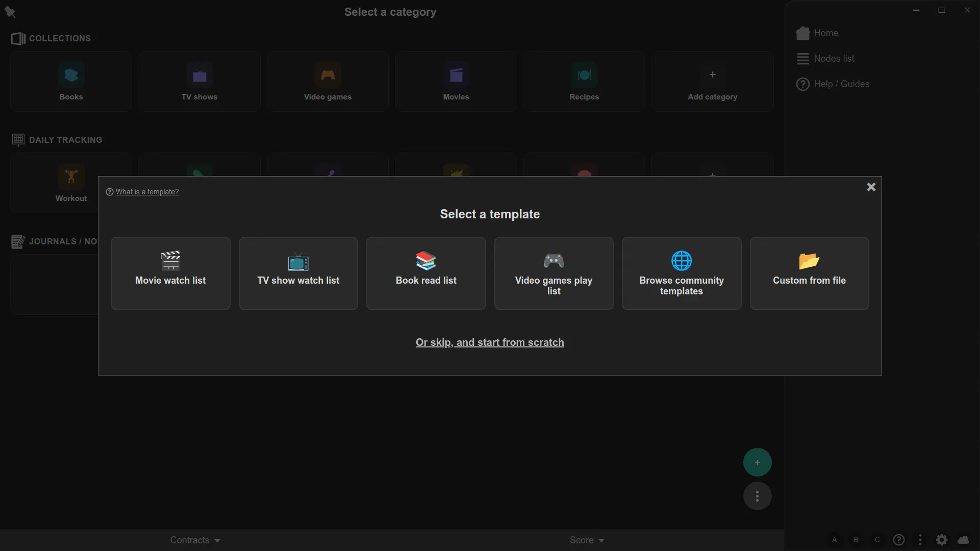Click the stacked books icon
Screen dimensions: 980x551
(426, 261)
